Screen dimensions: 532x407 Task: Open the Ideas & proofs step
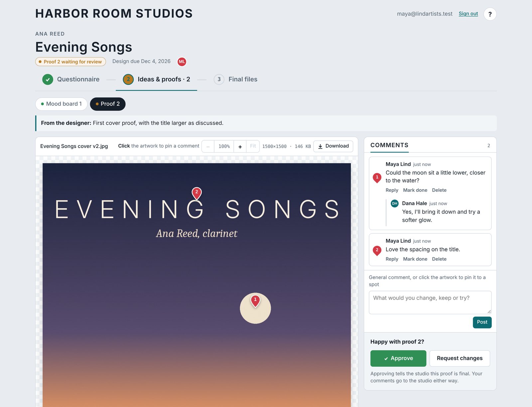pyautogui.click(x=156, y=79)
